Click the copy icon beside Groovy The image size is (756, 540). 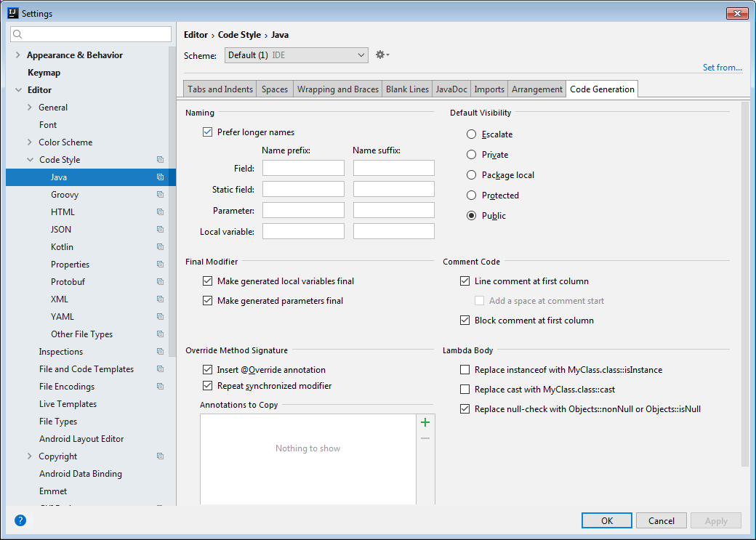160,195
